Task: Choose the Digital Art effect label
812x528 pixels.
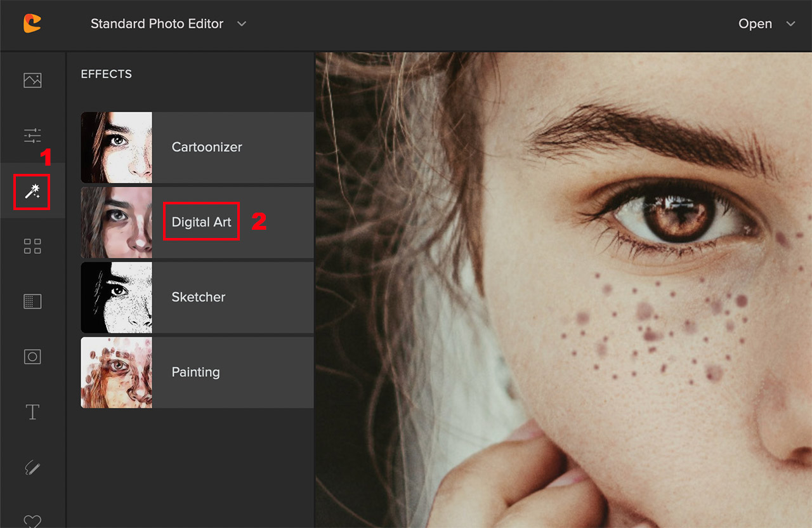Action: pos(201,222)
